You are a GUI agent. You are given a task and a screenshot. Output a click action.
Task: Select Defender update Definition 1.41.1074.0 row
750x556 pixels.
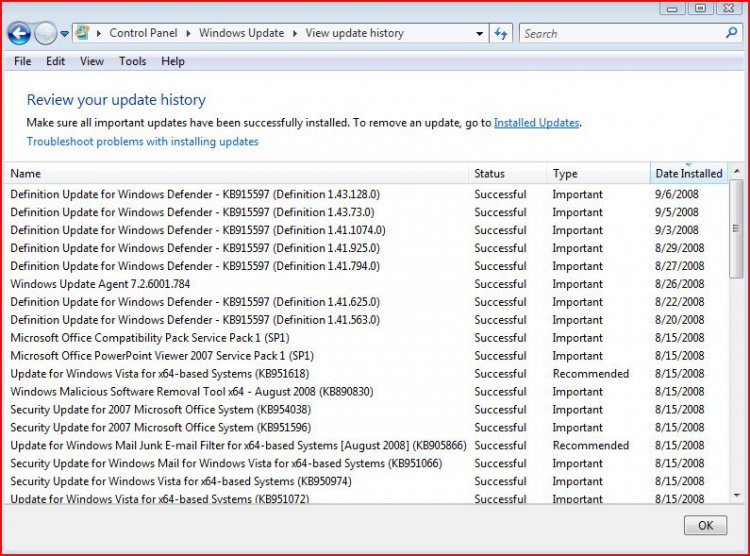point(367,230)
